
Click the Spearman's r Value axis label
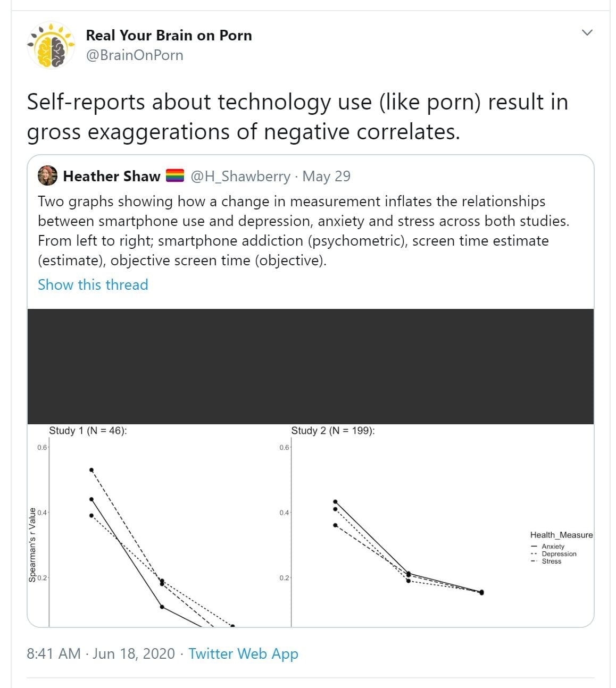click(x=32, y=545)
